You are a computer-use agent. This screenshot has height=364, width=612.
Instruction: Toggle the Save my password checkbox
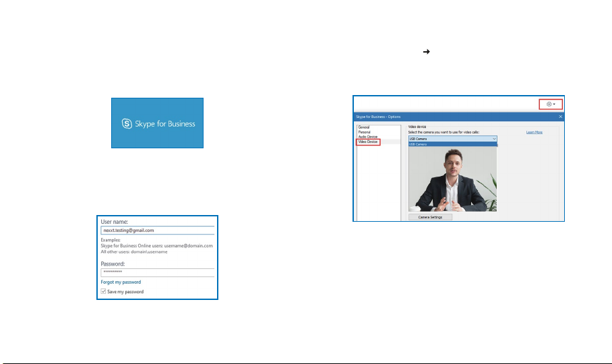103,291
